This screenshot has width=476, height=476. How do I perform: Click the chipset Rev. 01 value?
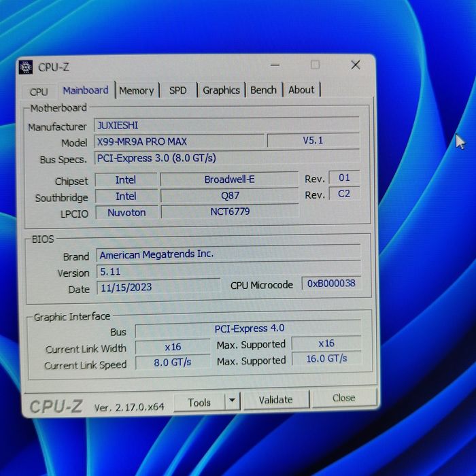tap(344, 177)
